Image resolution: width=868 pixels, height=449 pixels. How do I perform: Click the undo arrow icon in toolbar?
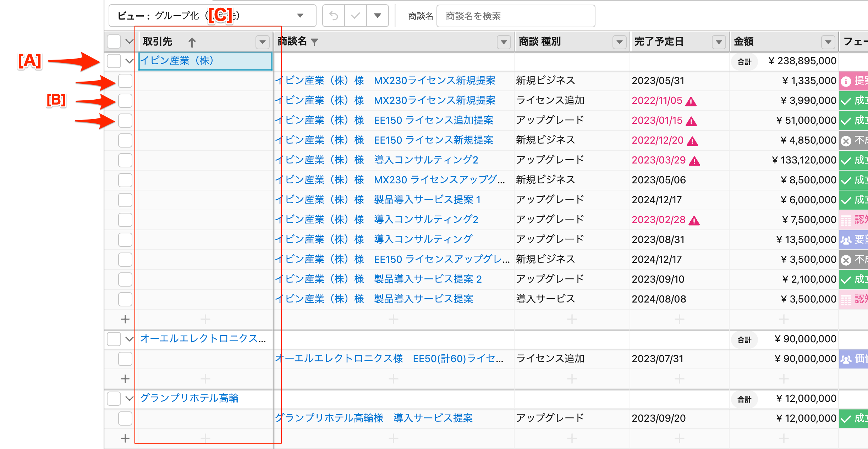click(334, 16)
